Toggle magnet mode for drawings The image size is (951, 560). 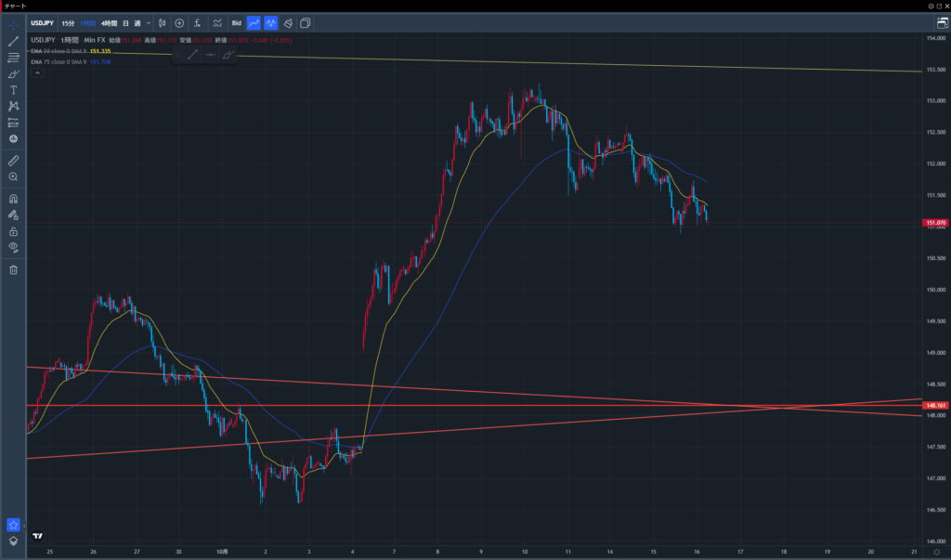coord(13,199)
